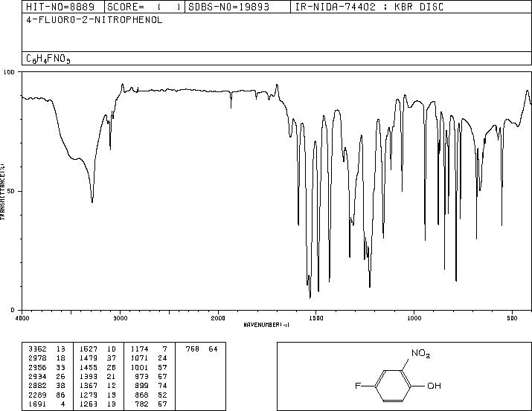Select peak table entry 973
The height and width of the screenshot is (411, 532).
click(142, 376)
